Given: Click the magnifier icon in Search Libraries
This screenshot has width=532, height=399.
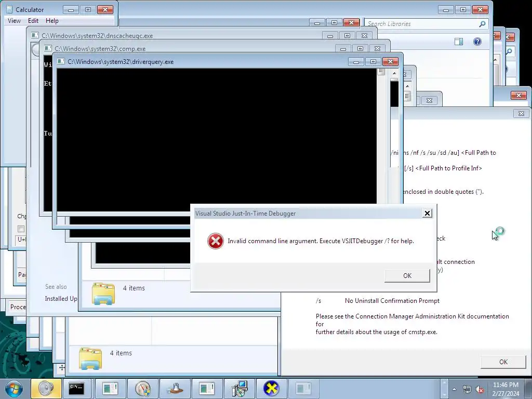Looking at the screenshot, I should coord(482,24).
